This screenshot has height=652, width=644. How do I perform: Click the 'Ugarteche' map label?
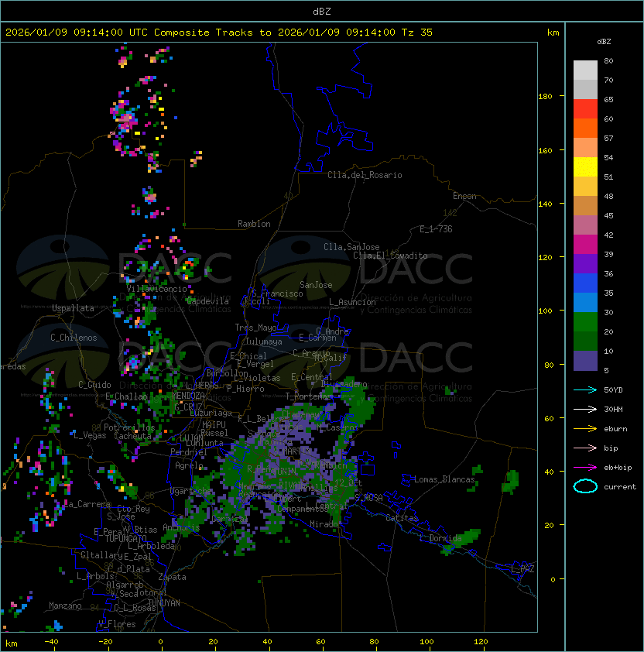tap(191, 491)
